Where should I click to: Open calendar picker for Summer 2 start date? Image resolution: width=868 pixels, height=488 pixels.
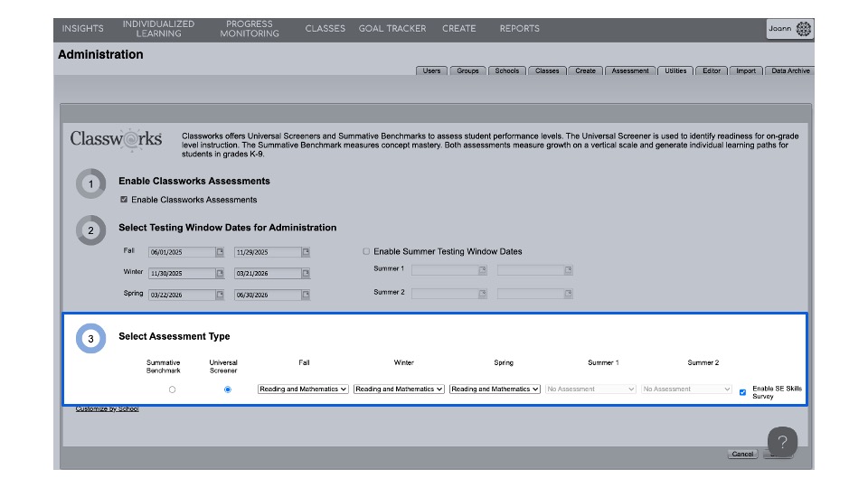click(x=483, y=294)
